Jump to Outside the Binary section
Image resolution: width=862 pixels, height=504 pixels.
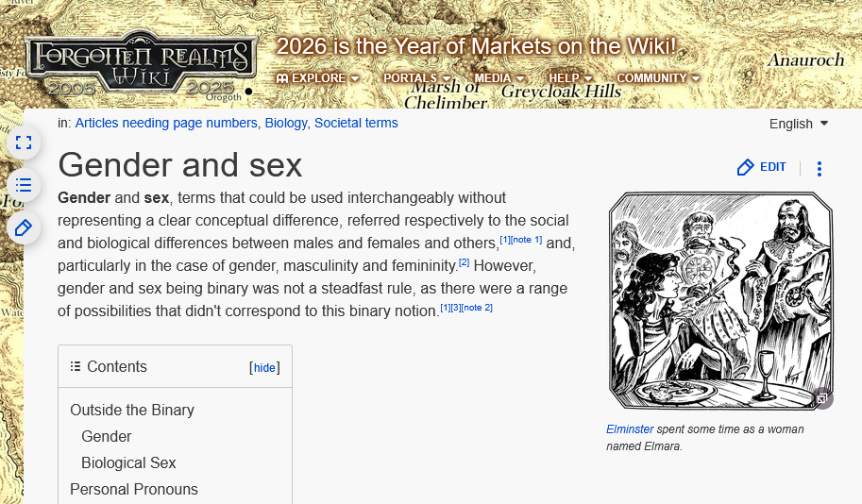pyautogui.click(x=132, y=410)
